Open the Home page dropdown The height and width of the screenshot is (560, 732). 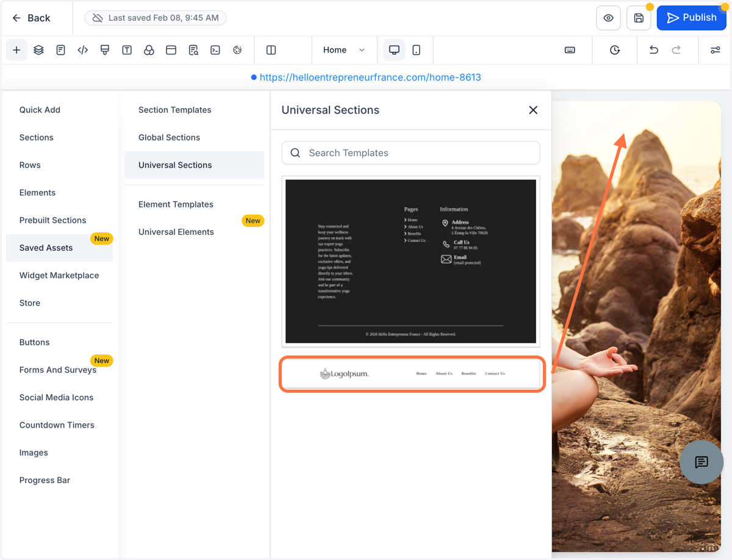click(343, 50)
